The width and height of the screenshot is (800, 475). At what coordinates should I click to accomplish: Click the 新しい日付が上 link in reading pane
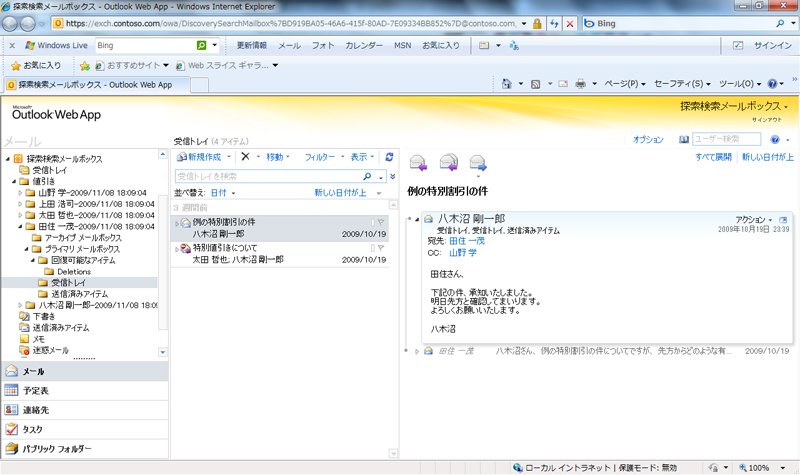[x=767, y=157]
